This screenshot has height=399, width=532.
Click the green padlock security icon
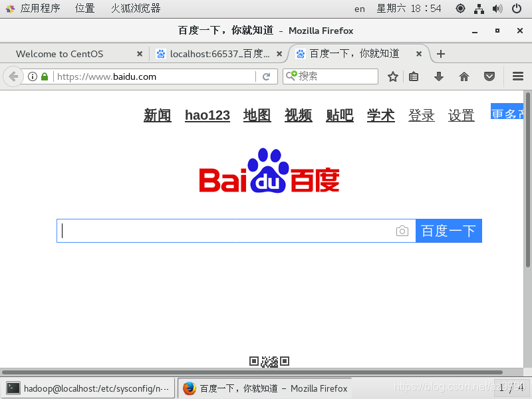pyautogui.click(x=45, y=76)
